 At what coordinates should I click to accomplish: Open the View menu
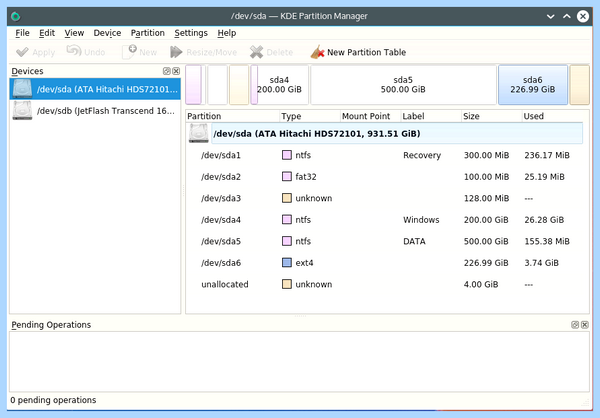74,33
